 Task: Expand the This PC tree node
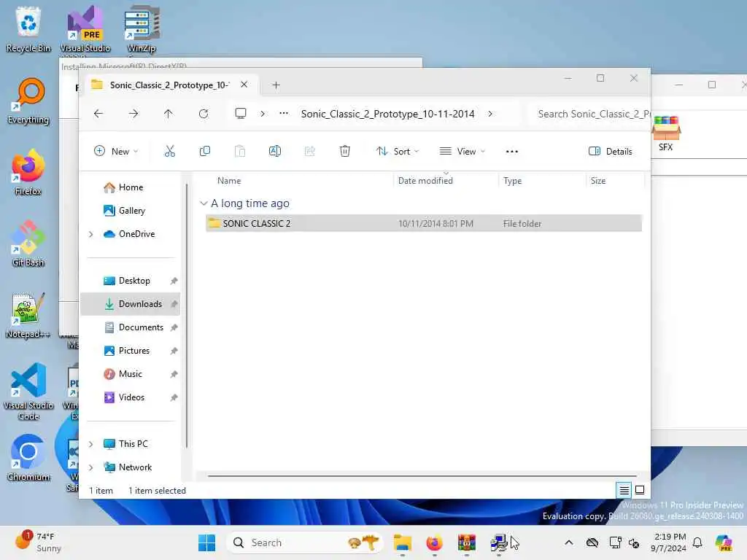pos(91,444)
